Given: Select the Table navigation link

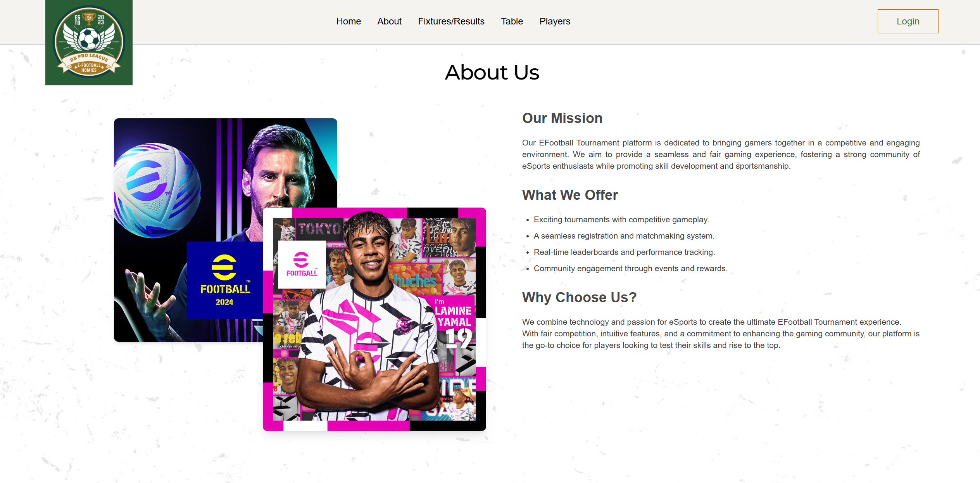Looking at the screenshot, I should [512, 21].
